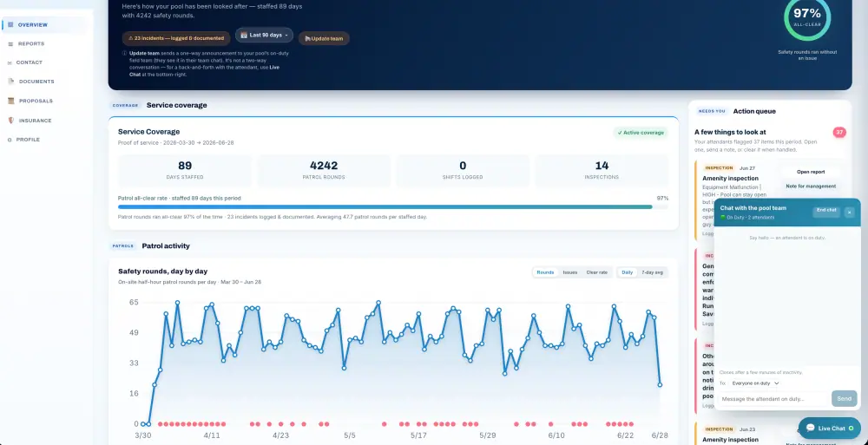Click the 23 incidents logged pill
Image resolution: width=868 pixels, height=445 pixels.
click(176, 38)
